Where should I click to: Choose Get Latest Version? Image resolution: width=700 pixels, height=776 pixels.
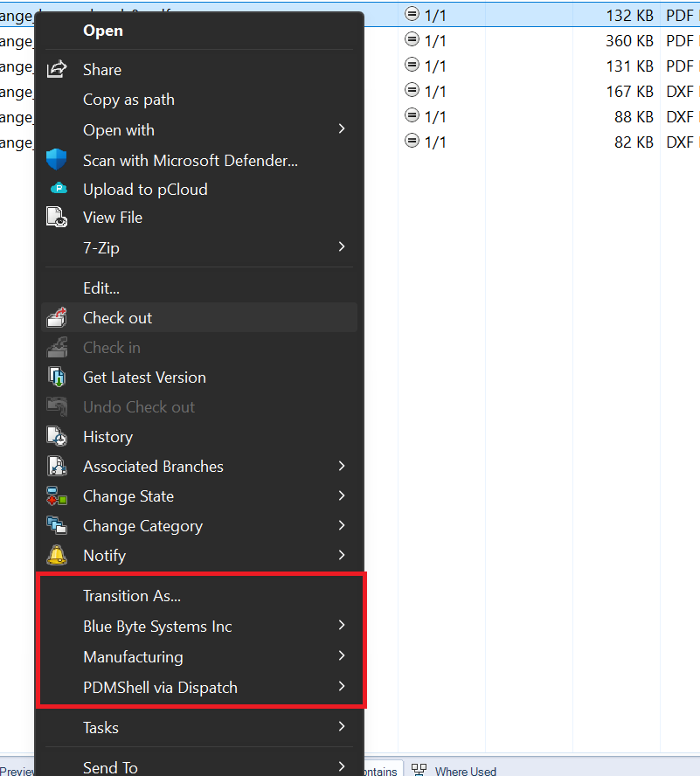click(x=199, y=378)
